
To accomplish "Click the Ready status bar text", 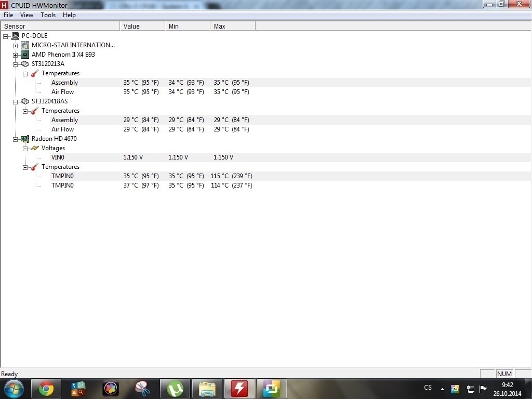I will coord(9,374).
